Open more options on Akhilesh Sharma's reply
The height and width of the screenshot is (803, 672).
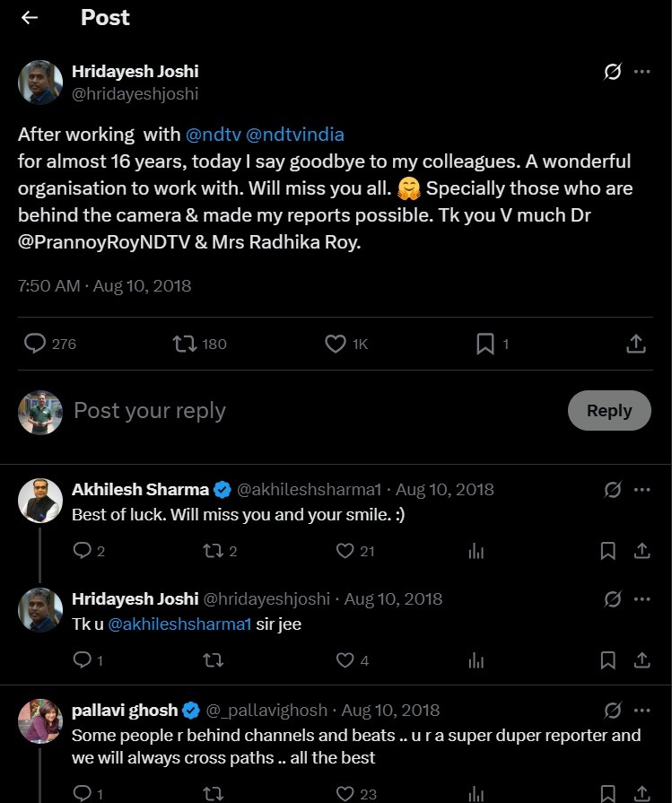pyautogui.click(x=641, y=490)
